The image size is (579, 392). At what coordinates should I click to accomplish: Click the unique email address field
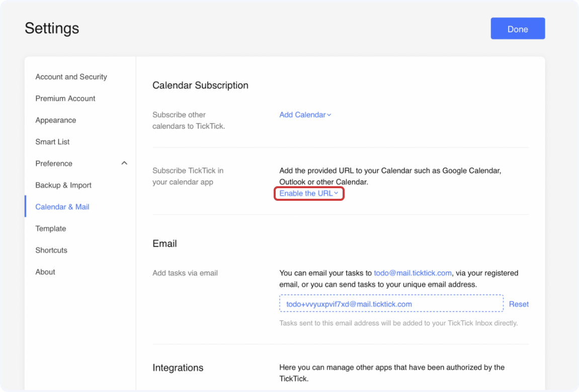391,304
